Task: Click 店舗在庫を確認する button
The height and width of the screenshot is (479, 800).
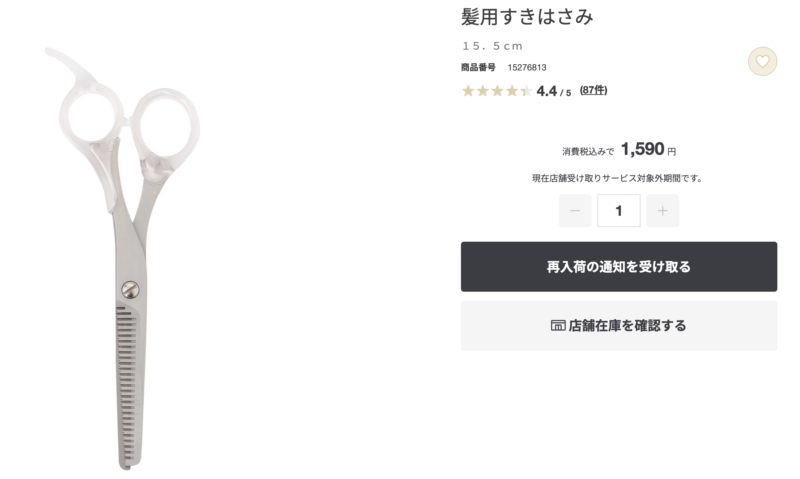Action: click(x=619, y=325)
